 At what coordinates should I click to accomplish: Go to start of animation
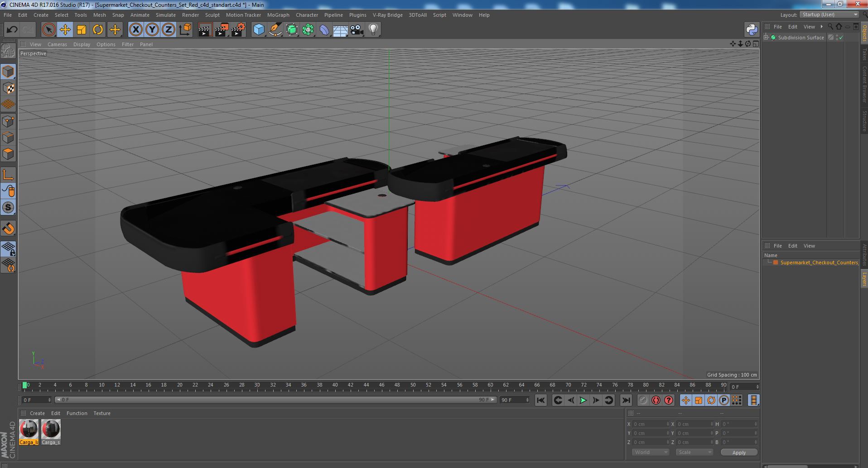click(x=540, y=400)
